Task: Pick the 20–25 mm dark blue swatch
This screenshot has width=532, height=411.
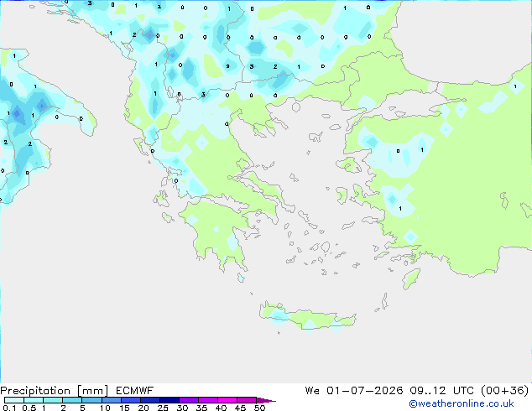Action: point(150,400)
